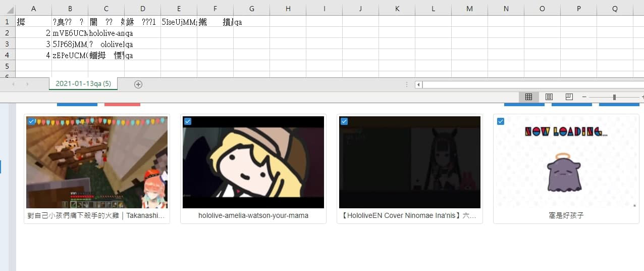Switch to Normal view in Excel
Viewport: 644px width, 271px height.
tap(528, 97)
